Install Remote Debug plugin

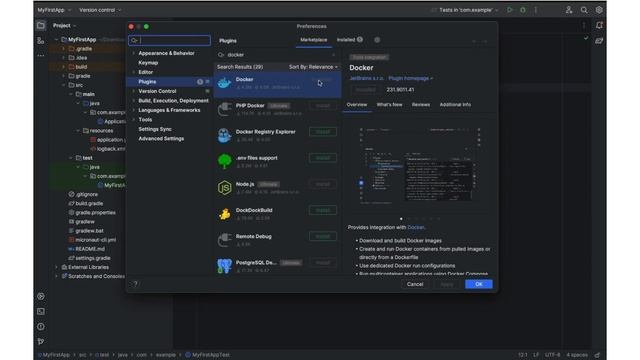click(323, 236)
